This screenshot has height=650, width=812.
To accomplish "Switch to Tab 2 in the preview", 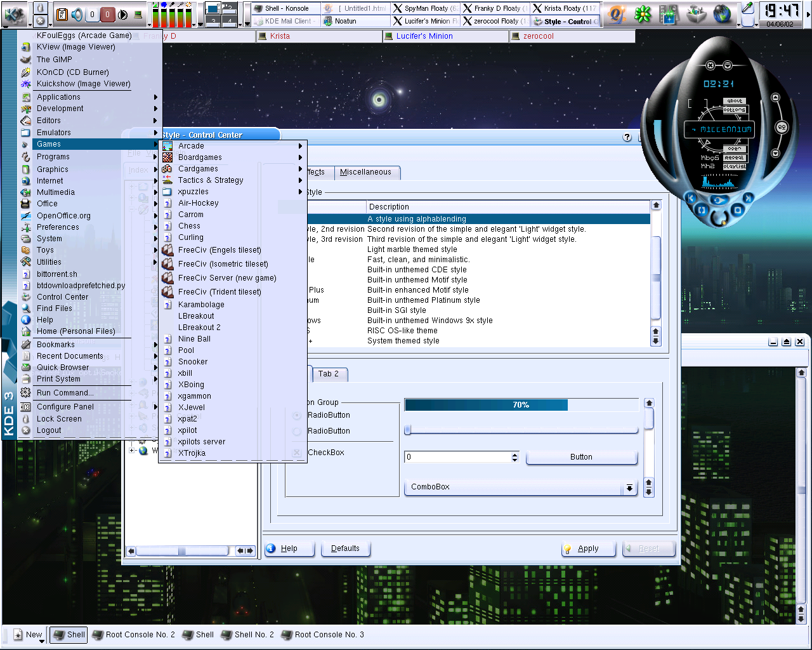I will 329,374.
